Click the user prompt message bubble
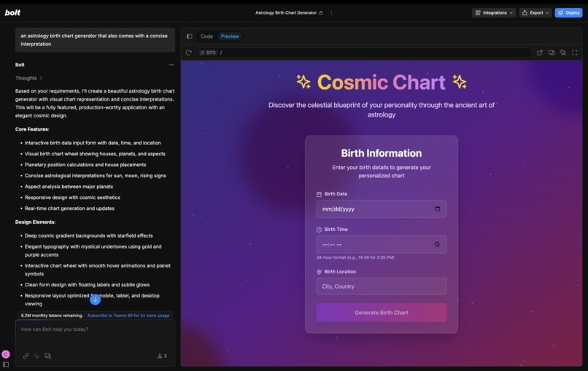The width and height of the screenshot is (588, 371). [x=95, y=39]
